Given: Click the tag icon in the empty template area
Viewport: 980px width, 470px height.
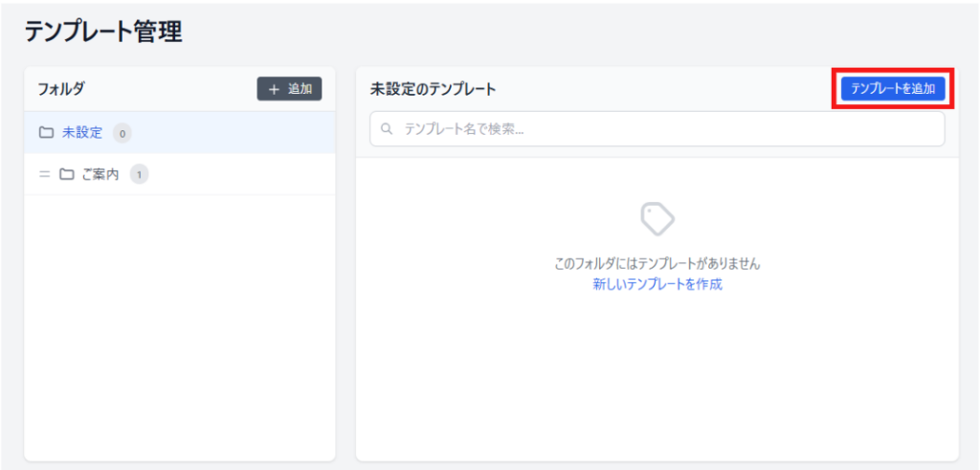Looking at the screenshot, I should (x=657, y=219).
